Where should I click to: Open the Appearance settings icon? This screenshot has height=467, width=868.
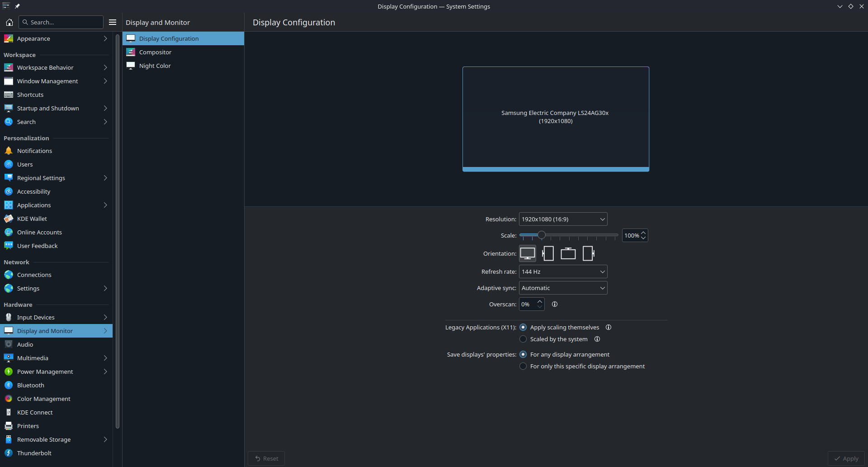tap(9, 38)
